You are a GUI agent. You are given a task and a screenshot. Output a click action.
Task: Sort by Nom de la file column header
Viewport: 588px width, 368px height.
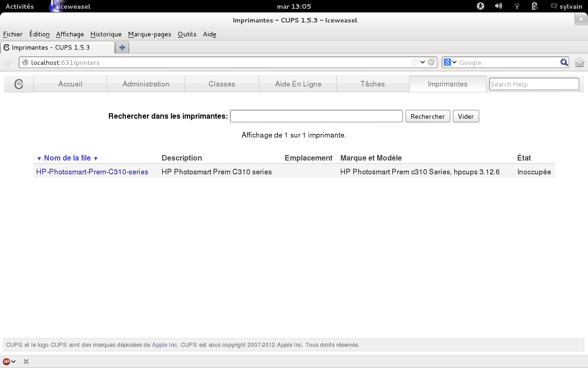point(68,158)
